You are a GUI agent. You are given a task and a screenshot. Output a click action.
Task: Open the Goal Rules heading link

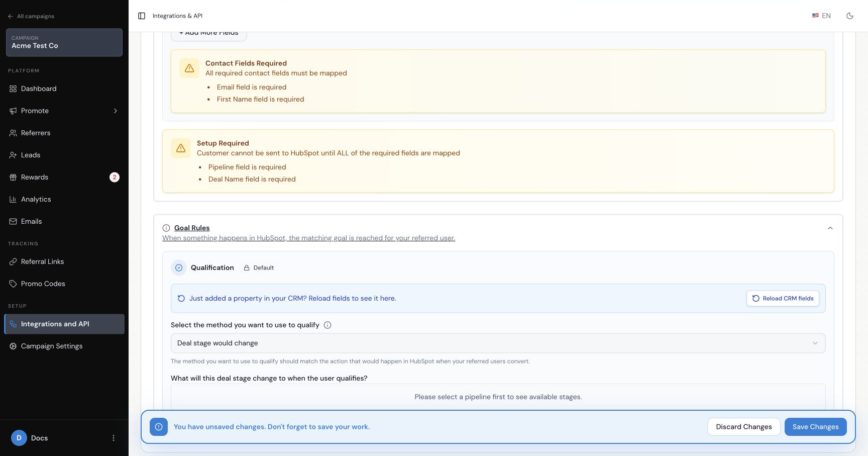click(192, 228)
